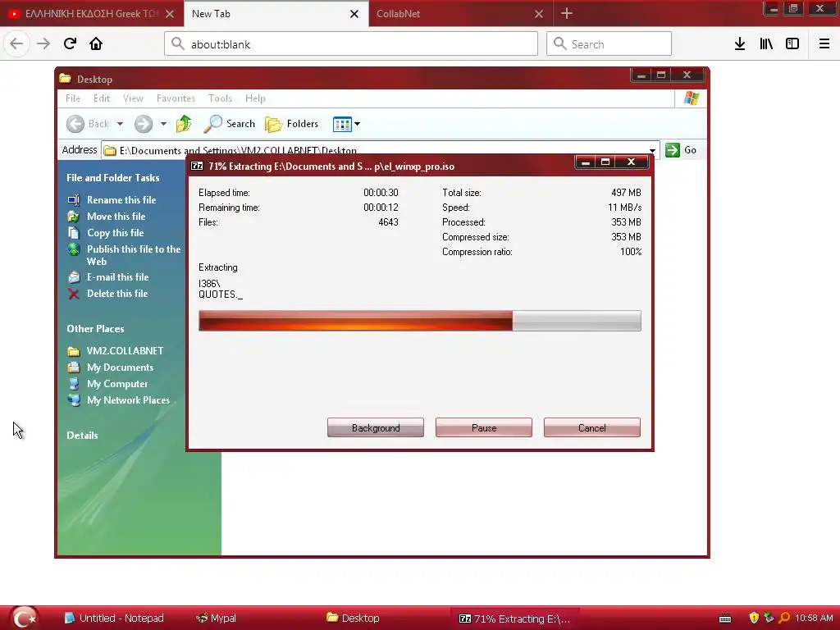Open the VM2.COLLABNET folder icon

[x=74, y=351]
